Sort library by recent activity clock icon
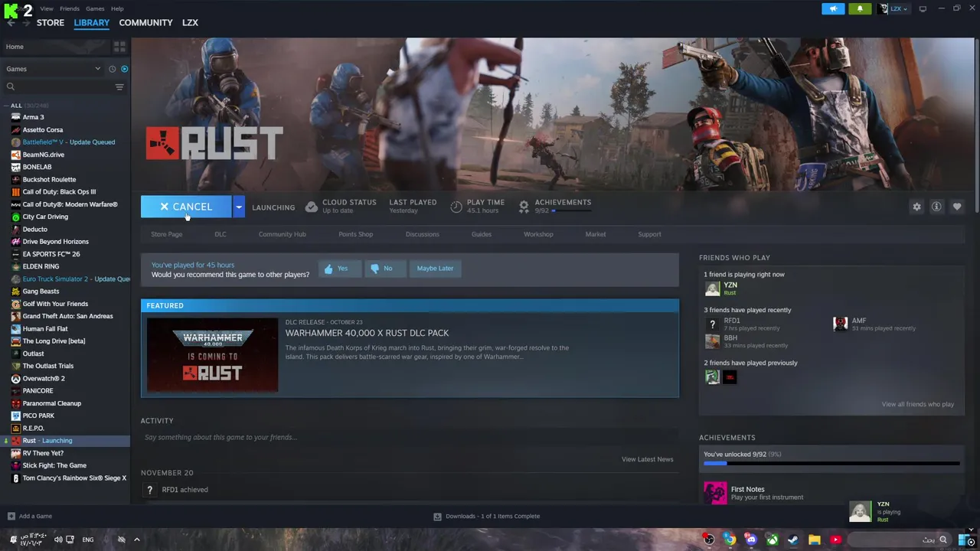 [x=112, y=69]
